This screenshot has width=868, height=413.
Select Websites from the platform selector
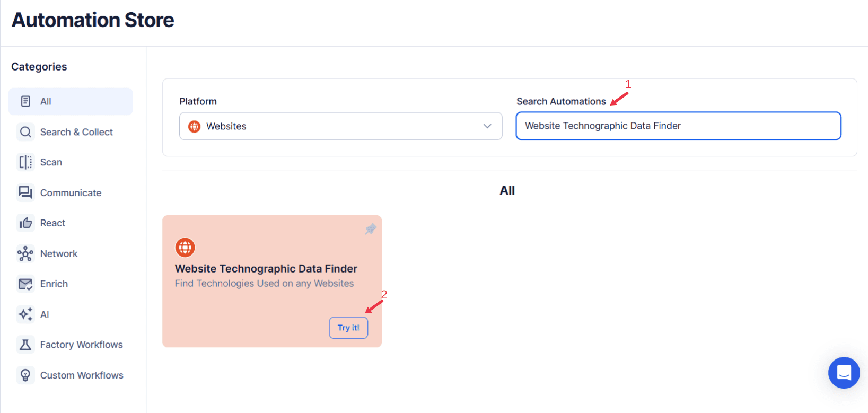[341, 126]
